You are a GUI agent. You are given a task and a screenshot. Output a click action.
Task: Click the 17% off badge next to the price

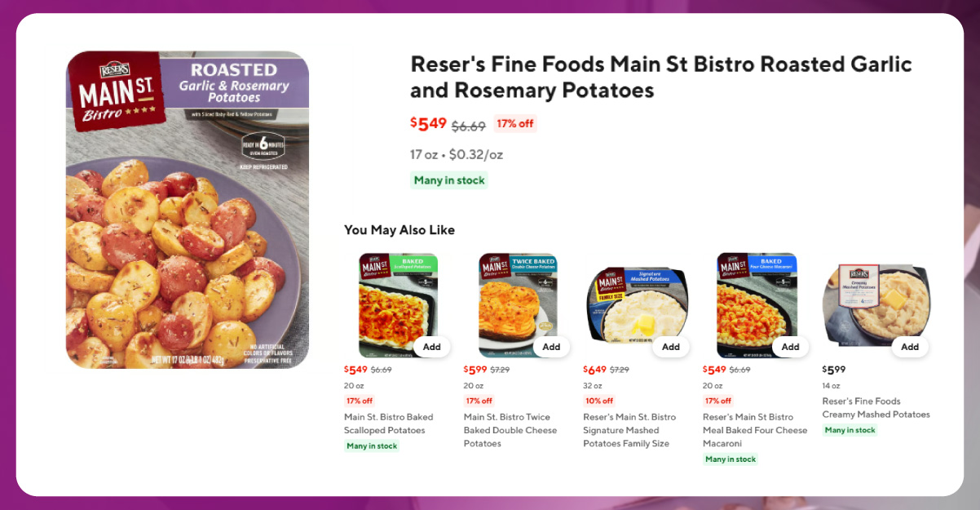(x=515, y=123)
